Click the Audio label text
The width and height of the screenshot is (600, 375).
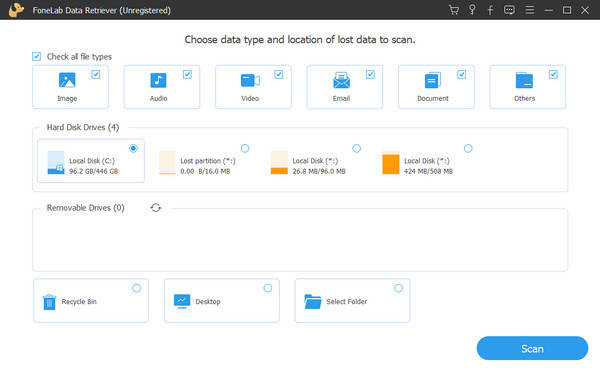click(158, 98)
